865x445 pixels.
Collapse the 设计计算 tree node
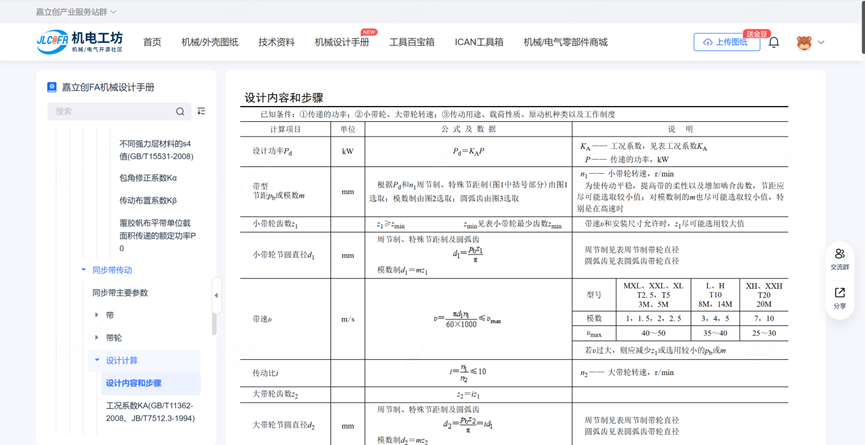97,360
